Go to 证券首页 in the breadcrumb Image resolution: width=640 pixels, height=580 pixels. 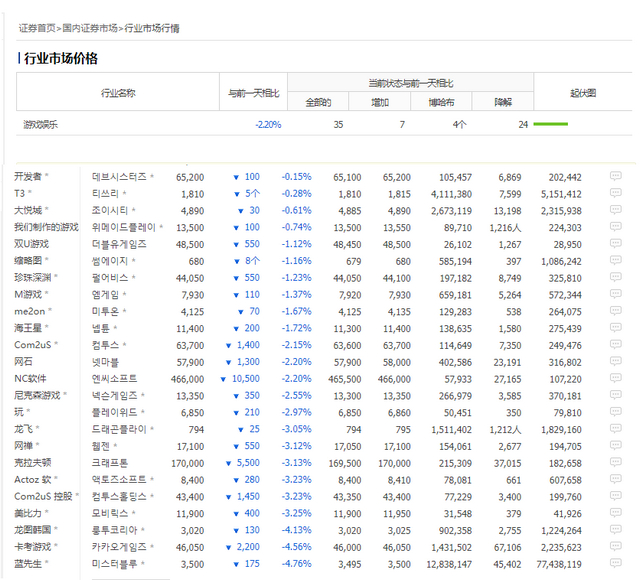coord(37,28)
